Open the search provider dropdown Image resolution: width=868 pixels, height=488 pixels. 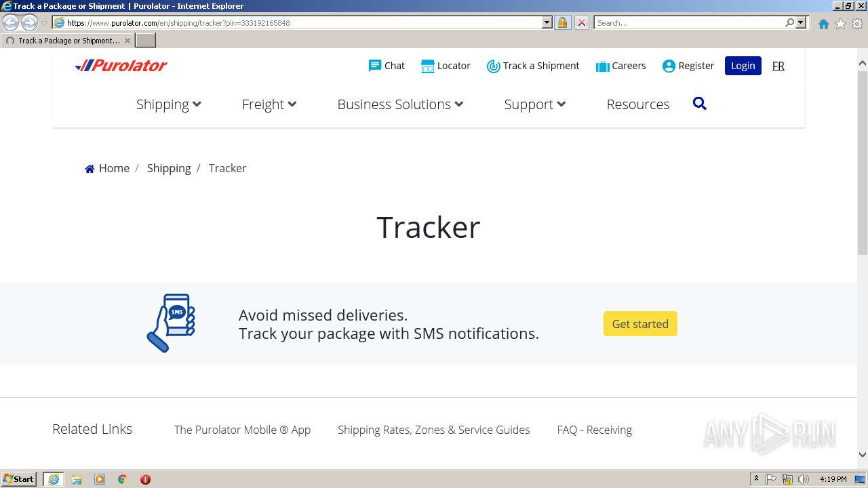pyautogui.click(x=801, y=22)
